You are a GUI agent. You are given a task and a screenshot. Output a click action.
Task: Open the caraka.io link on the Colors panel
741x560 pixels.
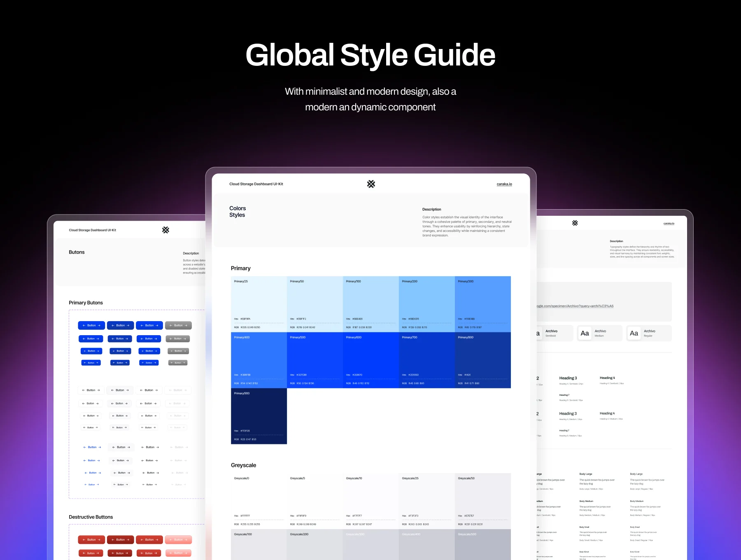504,184
